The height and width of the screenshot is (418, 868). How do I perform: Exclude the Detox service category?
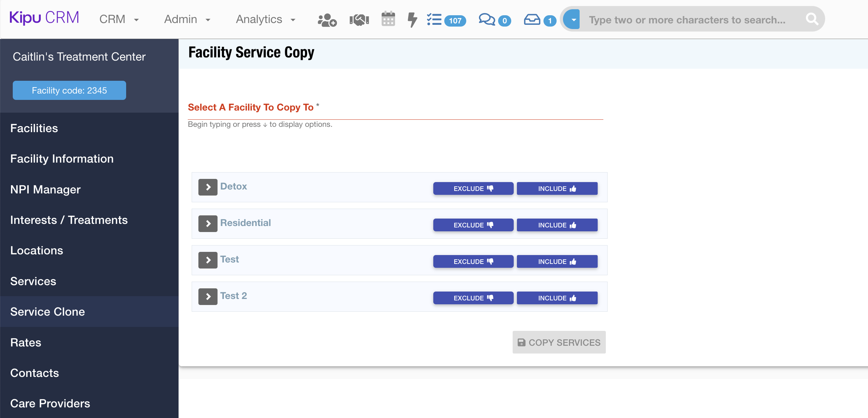[473, 188]
